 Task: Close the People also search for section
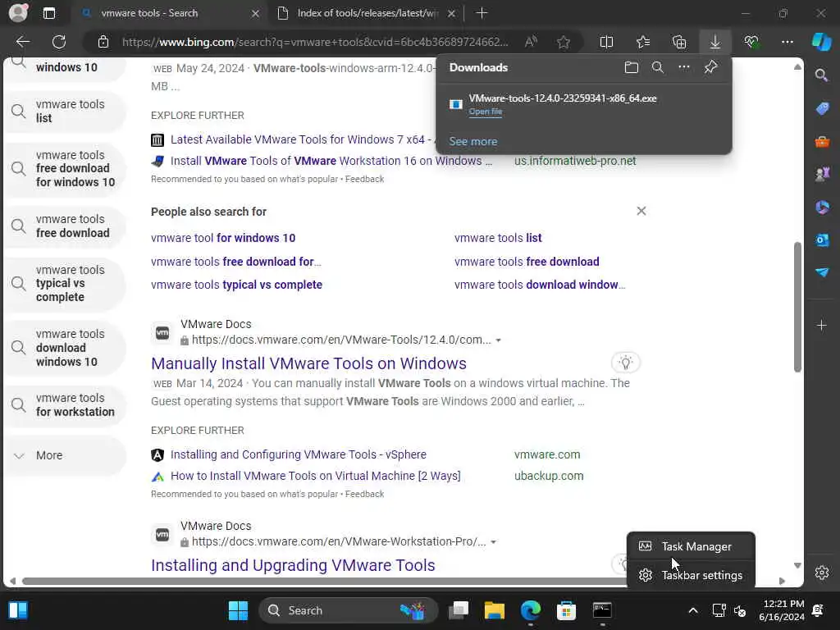[x=641, y=211]
